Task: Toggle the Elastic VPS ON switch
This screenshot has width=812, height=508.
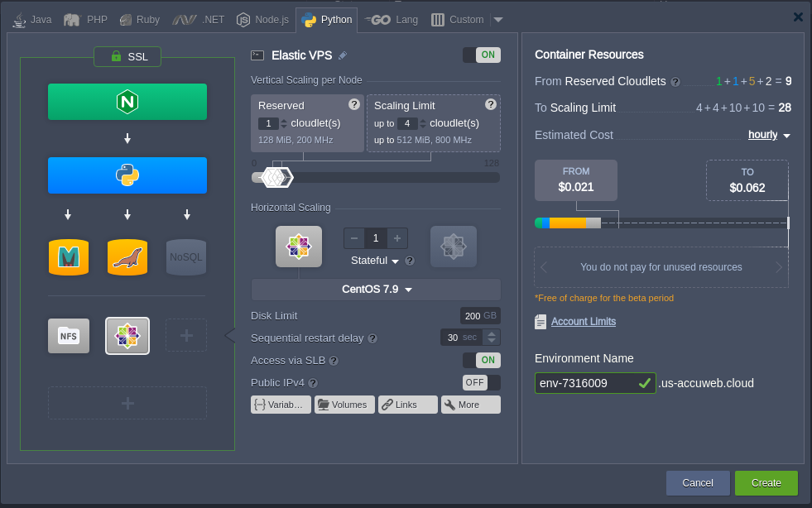Action: coord(481,55)
